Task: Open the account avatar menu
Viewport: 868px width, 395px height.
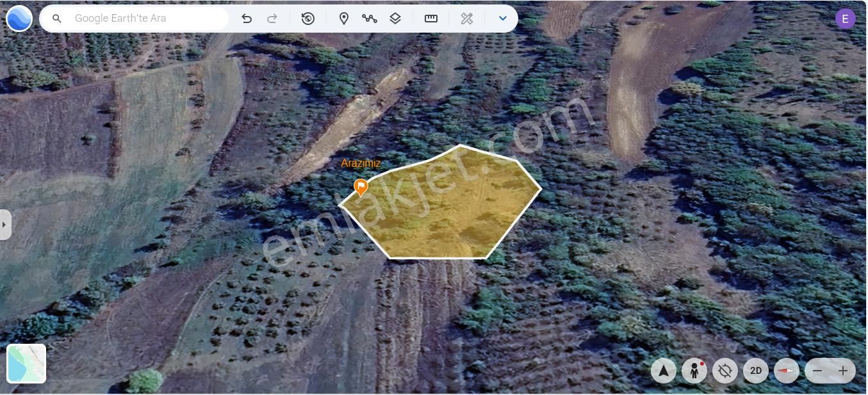Action: pos(845,18)
